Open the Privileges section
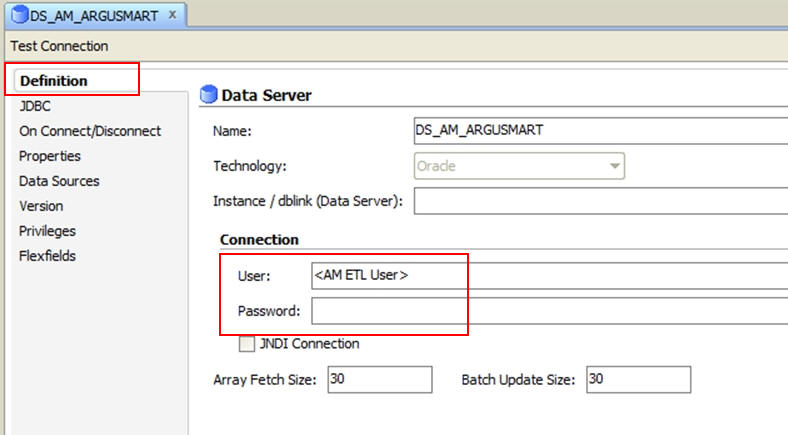This screenshot has height=435, width=788. point(47,231)
